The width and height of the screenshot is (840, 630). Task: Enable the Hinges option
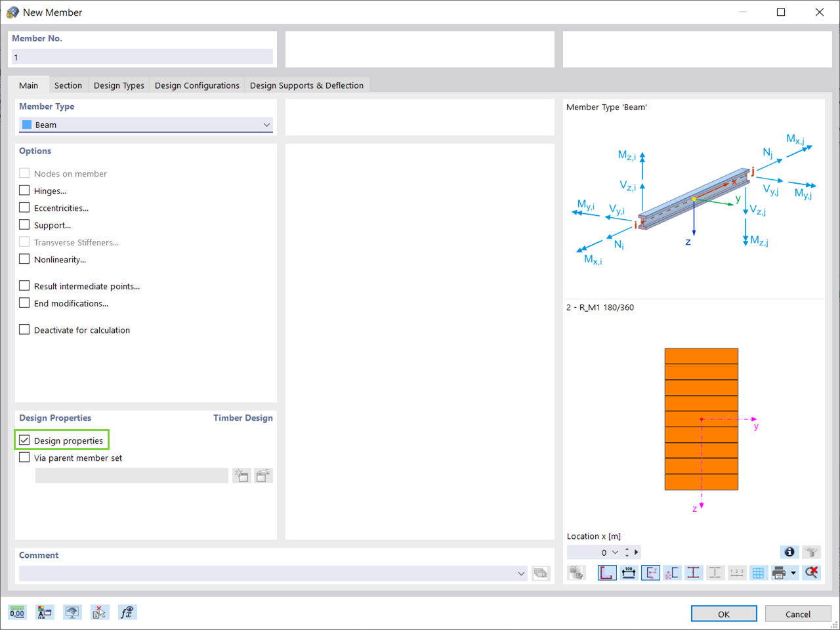24,190
